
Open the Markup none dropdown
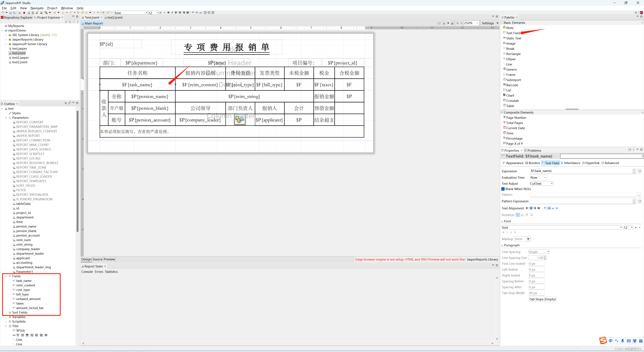click(522, 239)
